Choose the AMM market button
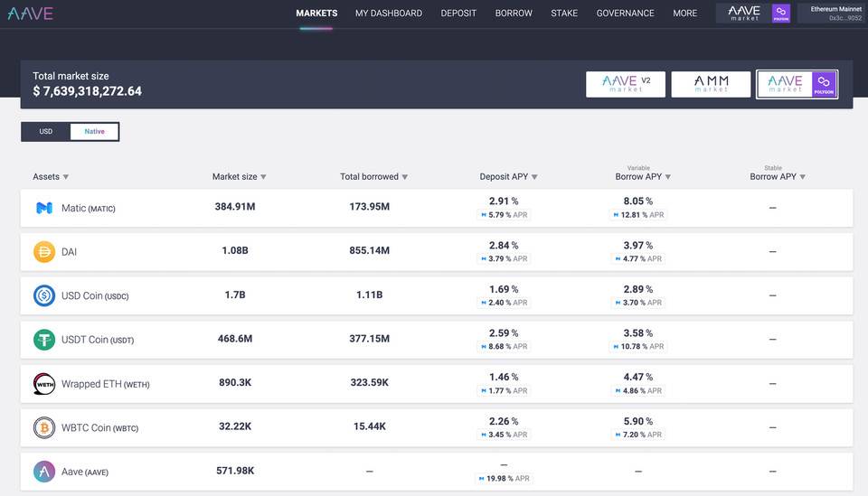868x496 pixels. (711, 84)
